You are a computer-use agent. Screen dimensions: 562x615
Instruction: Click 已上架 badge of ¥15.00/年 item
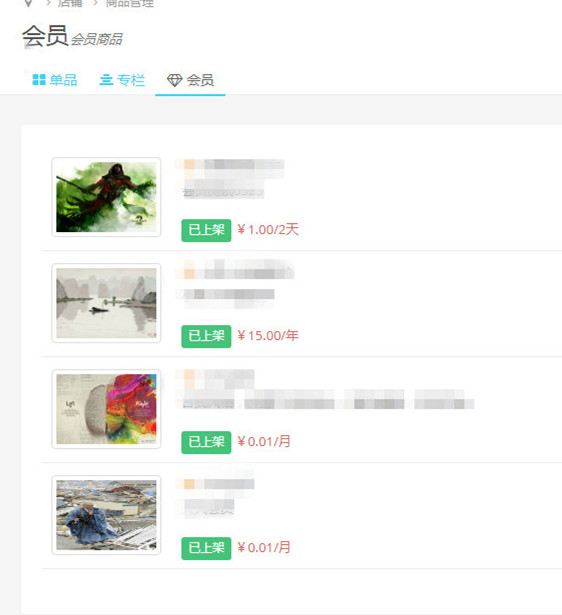(x=206, y=336)
